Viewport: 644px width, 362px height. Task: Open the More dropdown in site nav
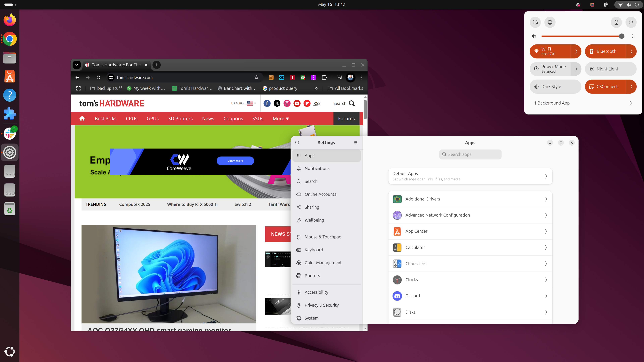coord(281,118)
